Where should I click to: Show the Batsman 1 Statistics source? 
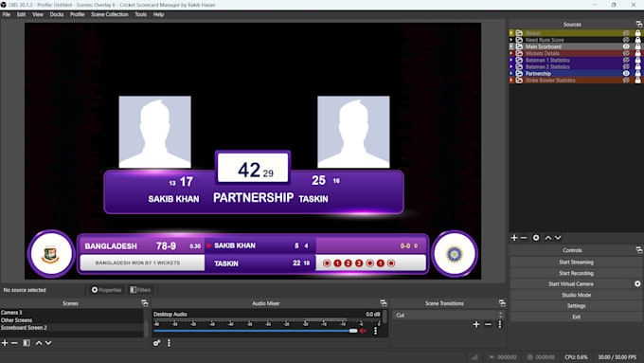click(x=626, y=60)
